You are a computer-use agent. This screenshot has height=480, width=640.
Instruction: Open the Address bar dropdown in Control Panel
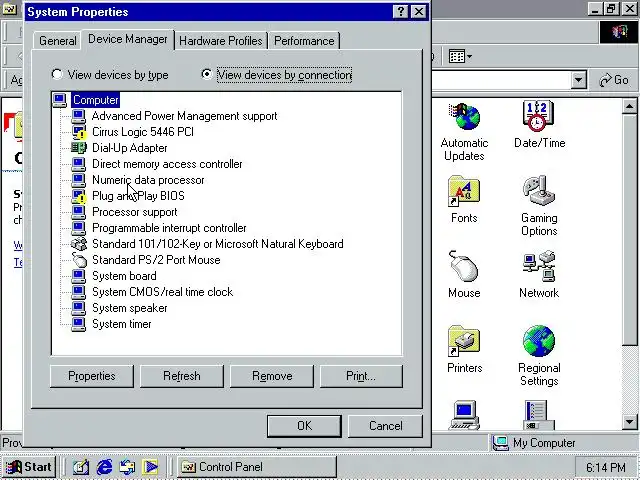578,80
